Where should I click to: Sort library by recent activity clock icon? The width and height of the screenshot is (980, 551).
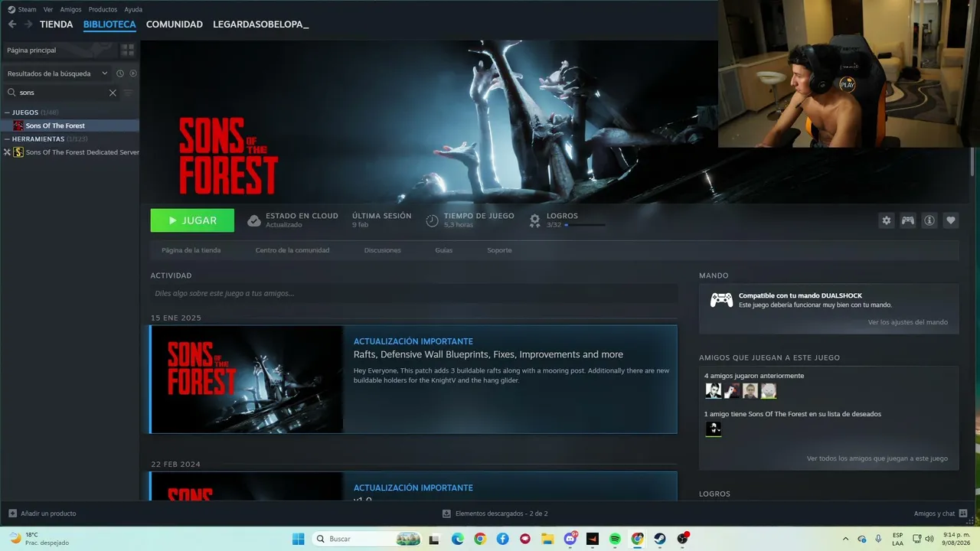pyautogui.click(x=120, y=73)
